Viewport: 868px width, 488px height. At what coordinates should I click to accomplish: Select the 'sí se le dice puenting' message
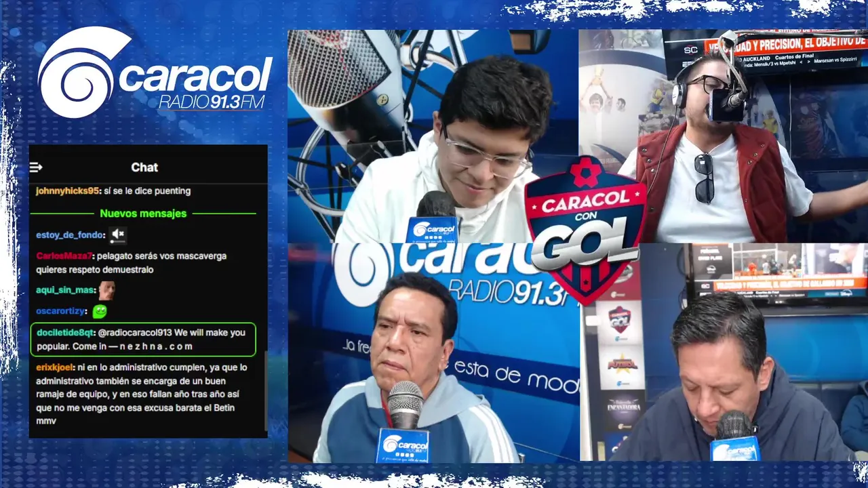click(x=147, y=191)
